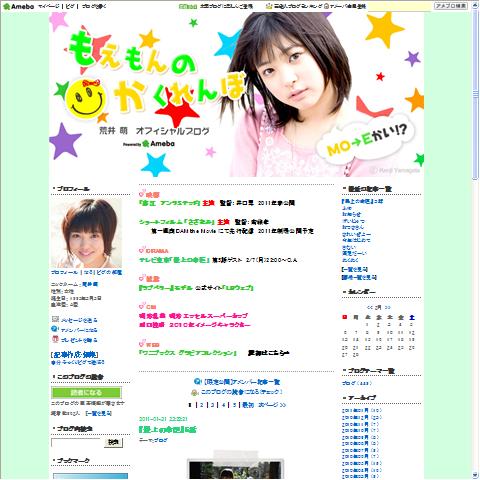Go to page 3 in the pagination

pos(213,405)
